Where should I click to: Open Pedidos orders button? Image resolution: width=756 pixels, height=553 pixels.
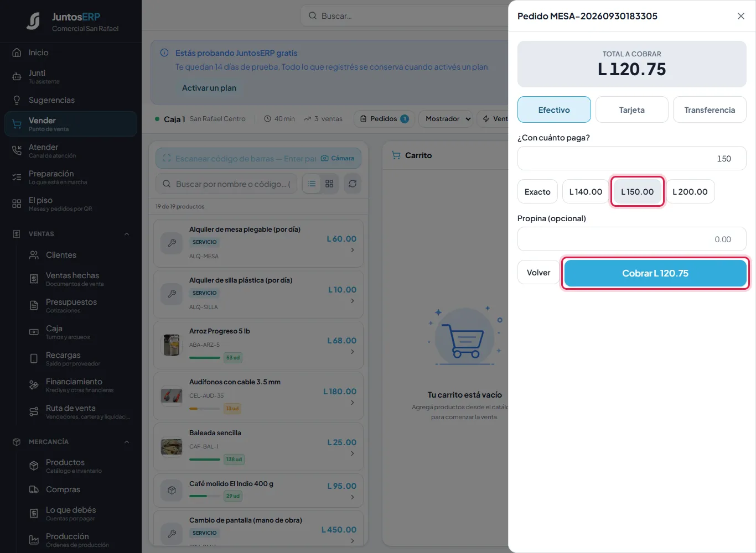tap(384, 119)
